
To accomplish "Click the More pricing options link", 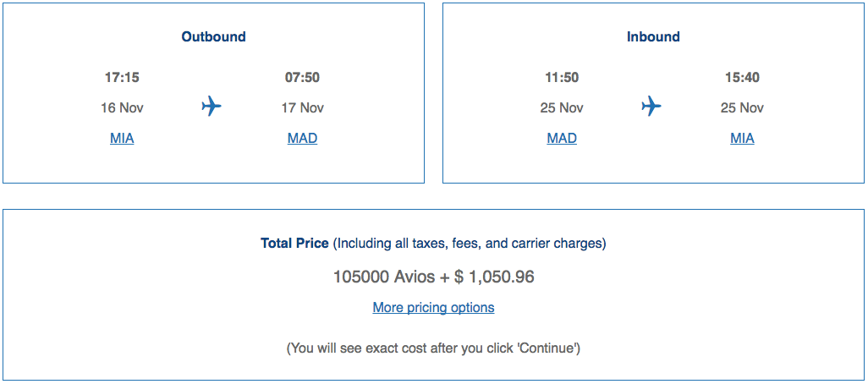I will click(x=433, y=307).
